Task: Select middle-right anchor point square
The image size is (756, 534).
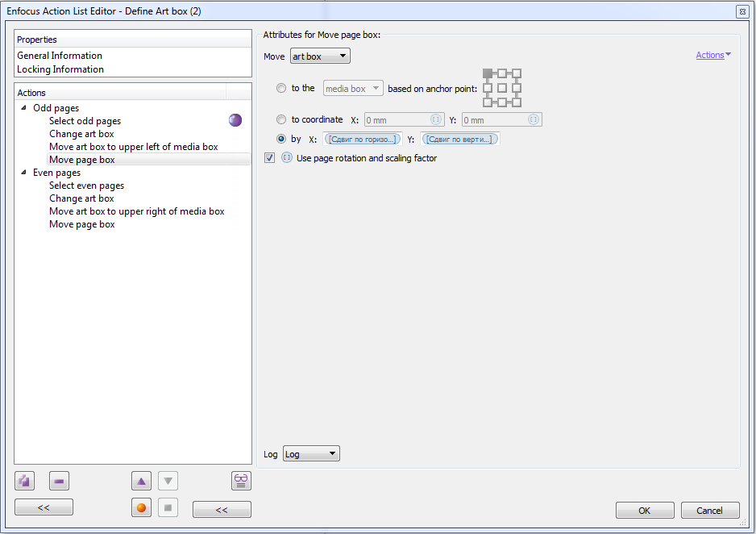Action: [517, 88]
